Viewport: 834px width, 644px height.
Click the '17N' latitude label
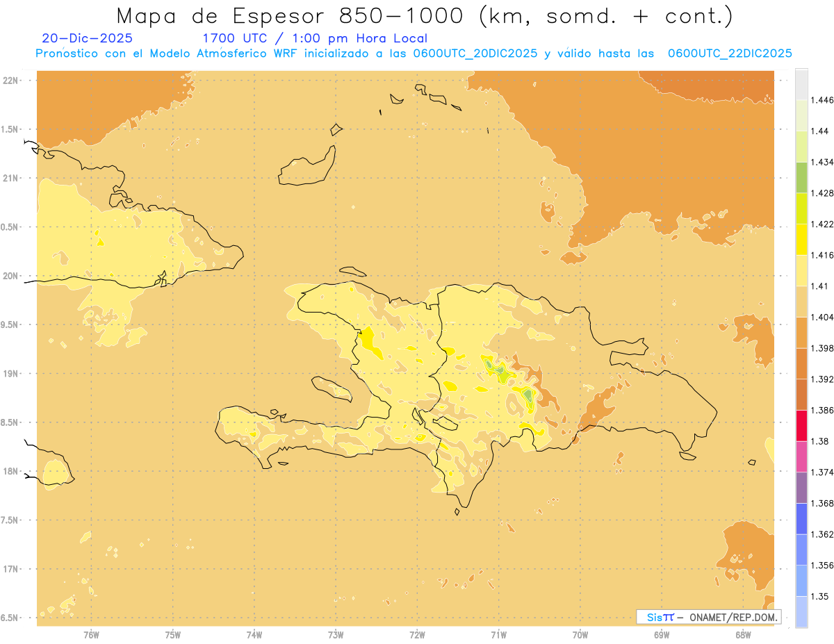click(x=12, y=569)
